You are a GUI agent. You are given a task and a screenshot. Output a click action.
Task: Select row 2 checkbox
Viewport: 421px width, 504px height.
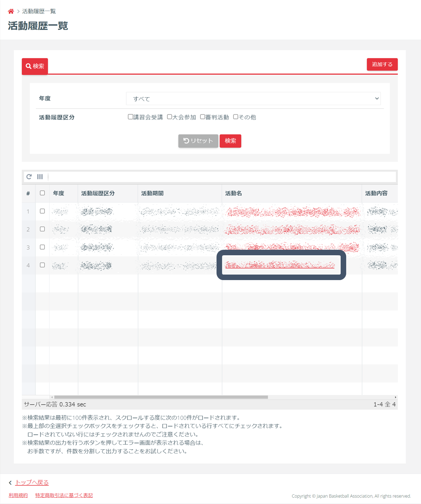coord(42,229)
